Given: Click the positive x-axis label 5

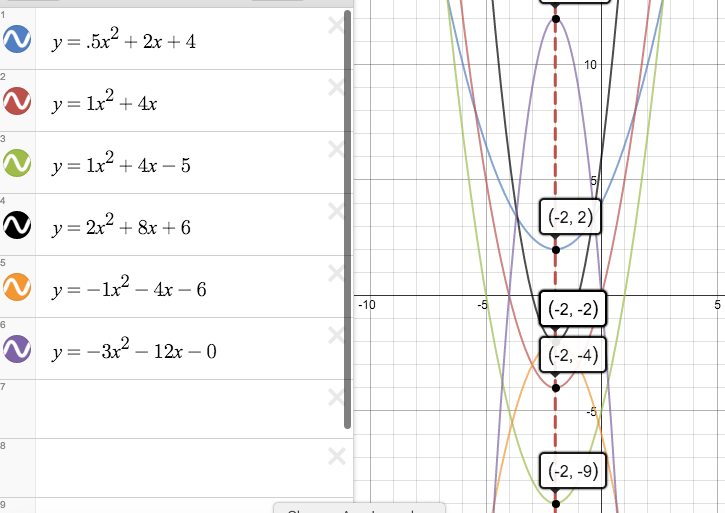Looking at the screenshot, I should pos(717,305).
